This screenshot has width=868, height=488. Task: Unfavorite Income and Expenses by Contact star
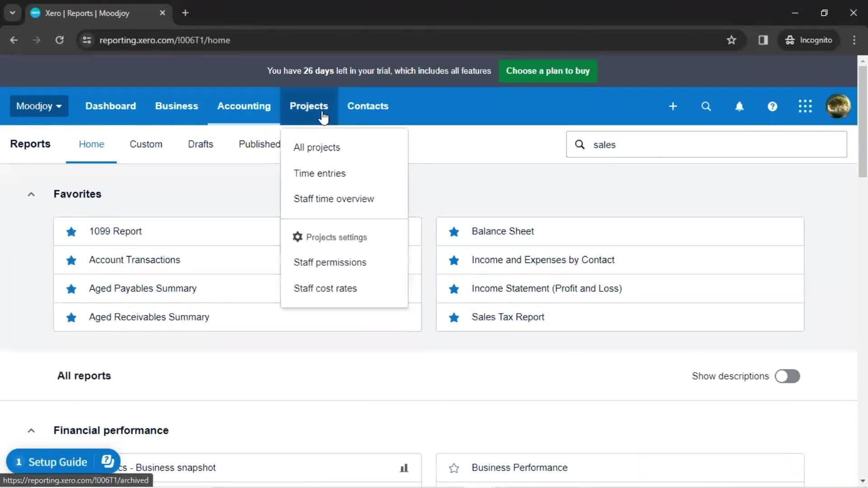(x=454, y=260)
